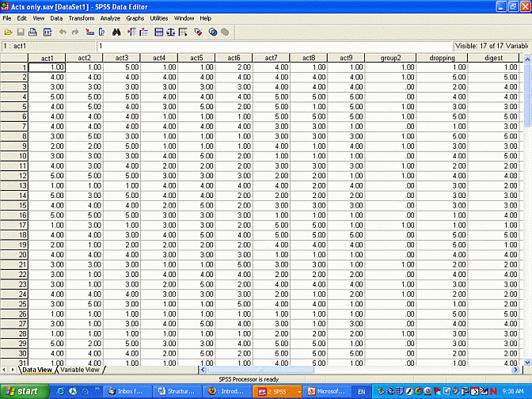The height and width of the screenshot is (399, 532).
Task: Click the Open File folder icon
Action: tap(8, 32)
